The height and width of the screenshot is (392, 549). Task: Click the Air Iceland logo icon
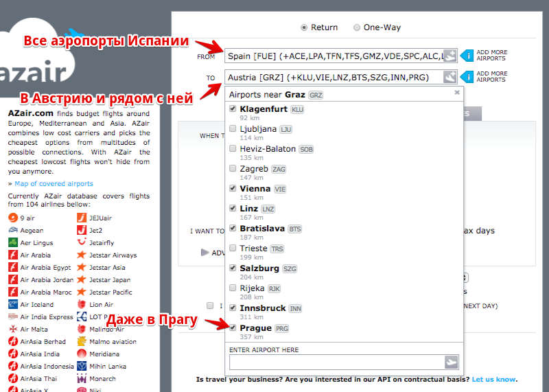[x=13, y=304]
